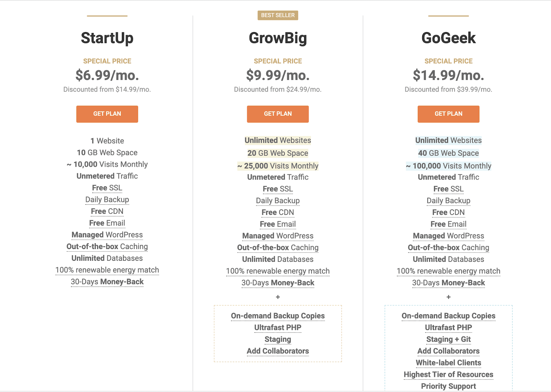Open Out-of-the-box Caching details in StartUp column
This screenshot has height=392, width=551.
tap(107, 246)
